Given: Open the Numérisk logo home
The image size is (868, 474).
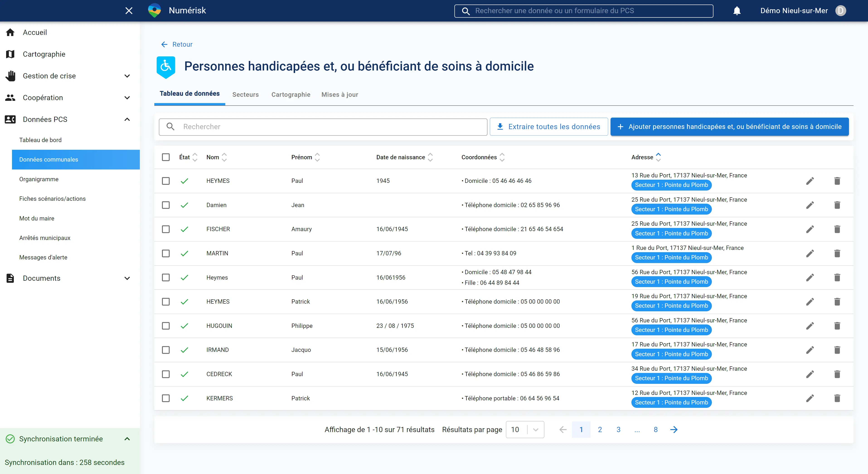Looking at the screenshot, I should click(155, 10).
